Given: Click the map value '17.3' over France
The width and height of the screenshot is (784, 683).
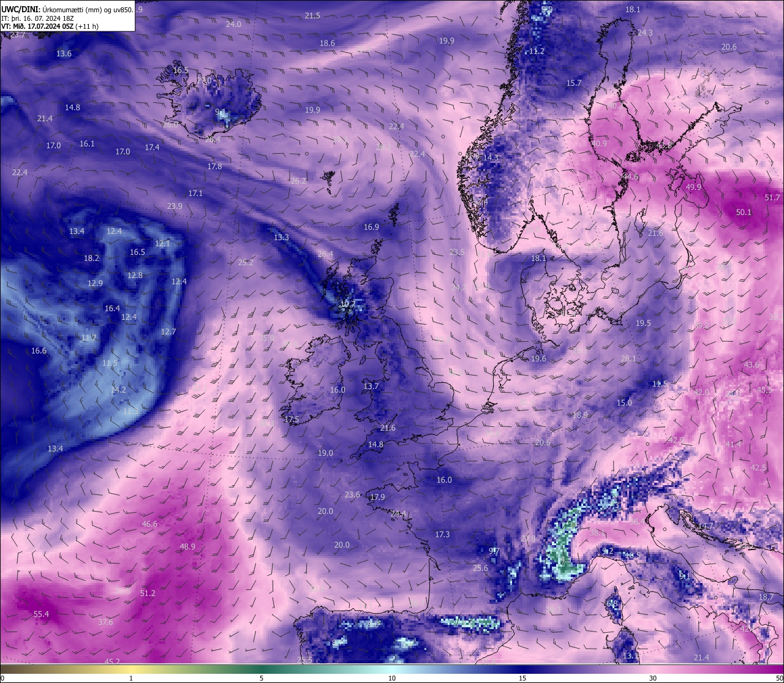Looking at the screenshot, I should pos(442,534).
